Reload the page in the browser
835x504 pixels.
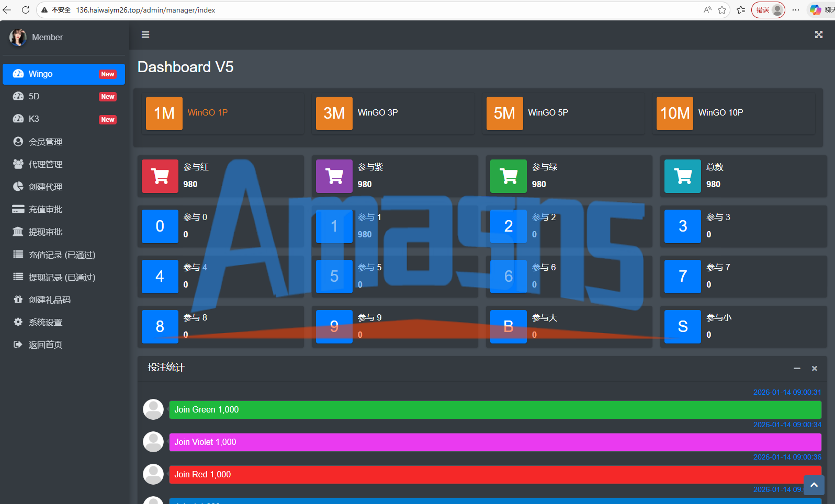[x=25, y=10]
